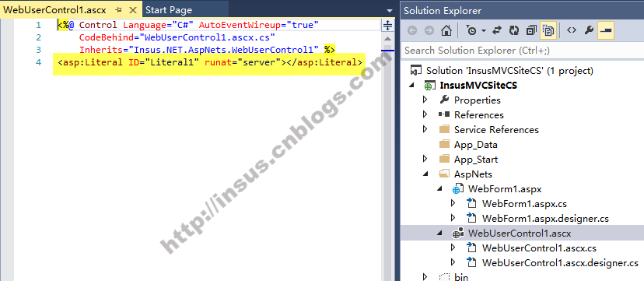Click the wrench icon beside Properties node
This screenshot has width=644, height=281.
[444, 100]
